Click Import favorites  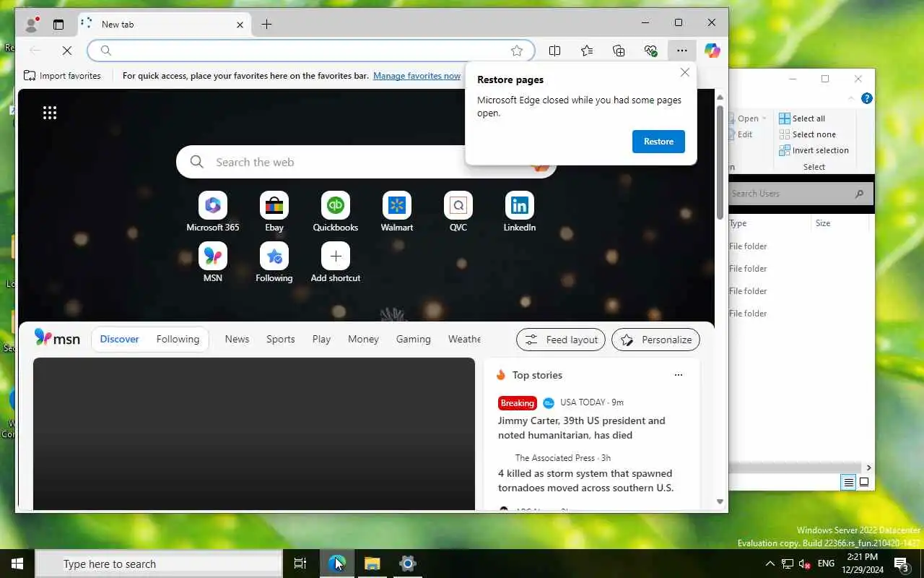[62, 76]
